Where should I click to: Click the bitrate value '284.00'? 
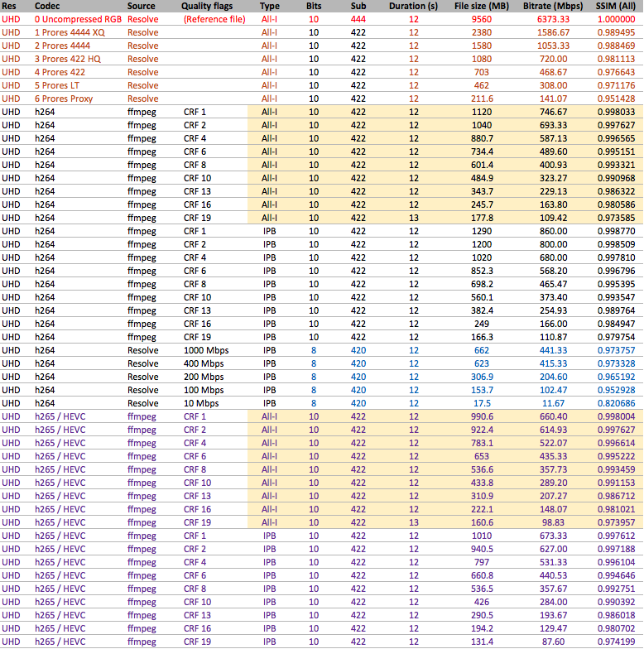pos(553,603)
